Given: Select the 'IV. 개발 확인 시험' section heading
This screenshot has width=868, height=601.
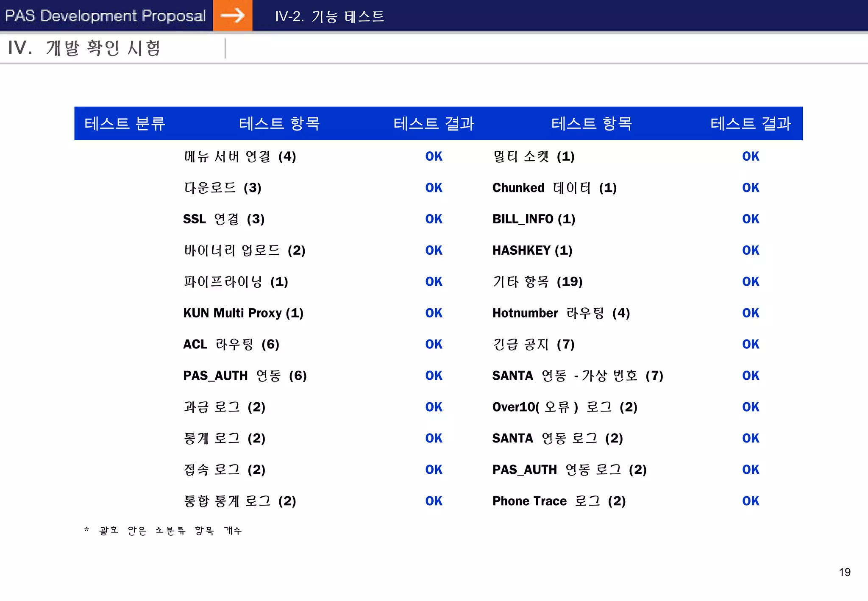Looking at the screenshot, I should coord(84,47).
